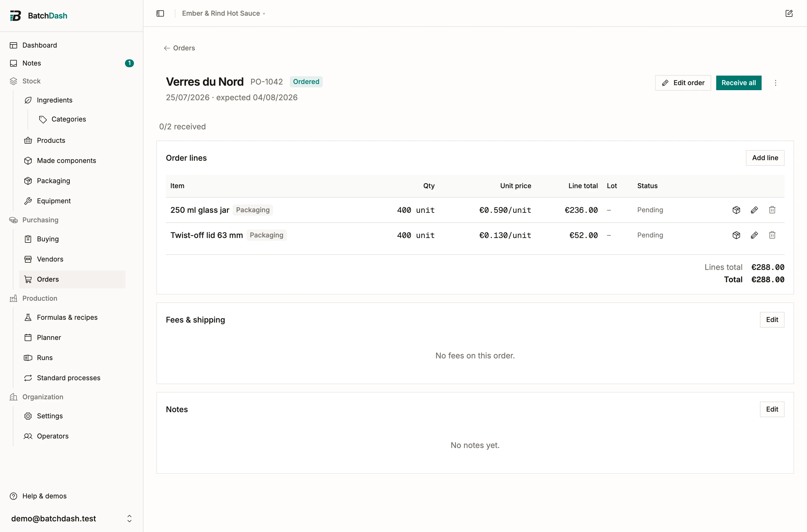Edit the Twist-off lid 63 mm line

[x=754, y=235]
